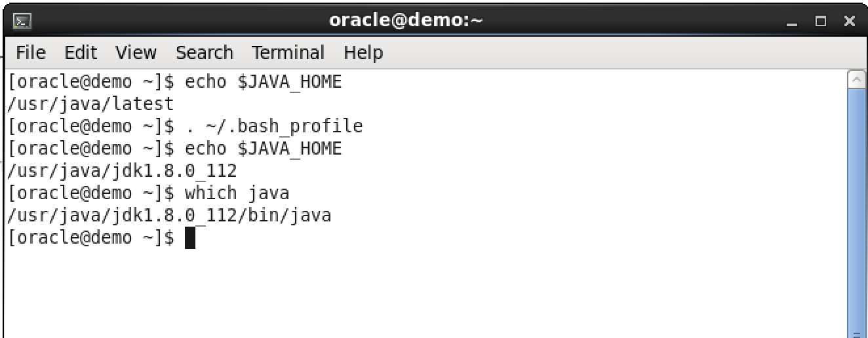Click the terminal icon in title bar

(x=24, y=21)
